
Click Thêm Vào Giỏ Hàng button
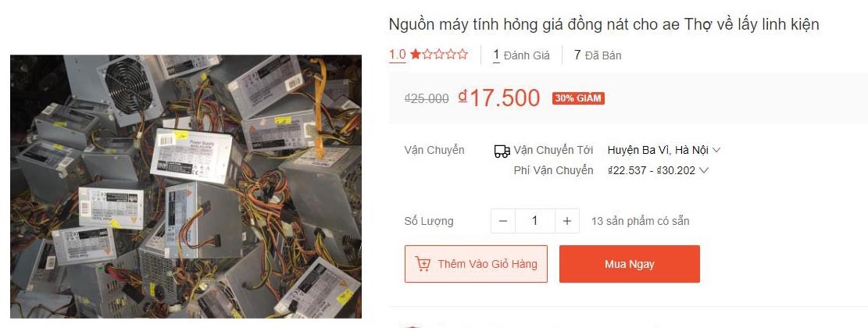[476, 264]
